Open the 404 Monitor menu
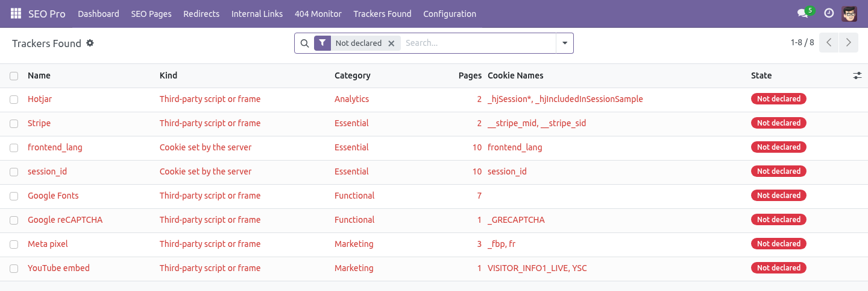 click(318, 13)
